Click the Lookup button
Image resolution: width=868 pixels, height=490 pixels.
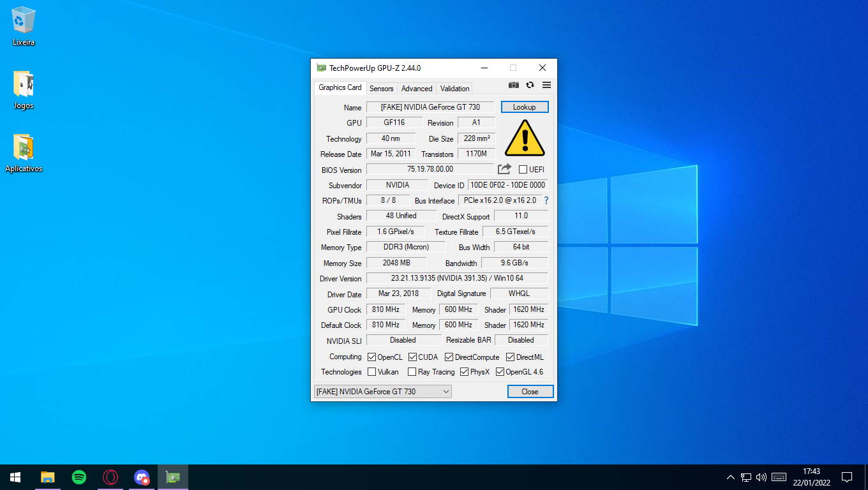525,107
